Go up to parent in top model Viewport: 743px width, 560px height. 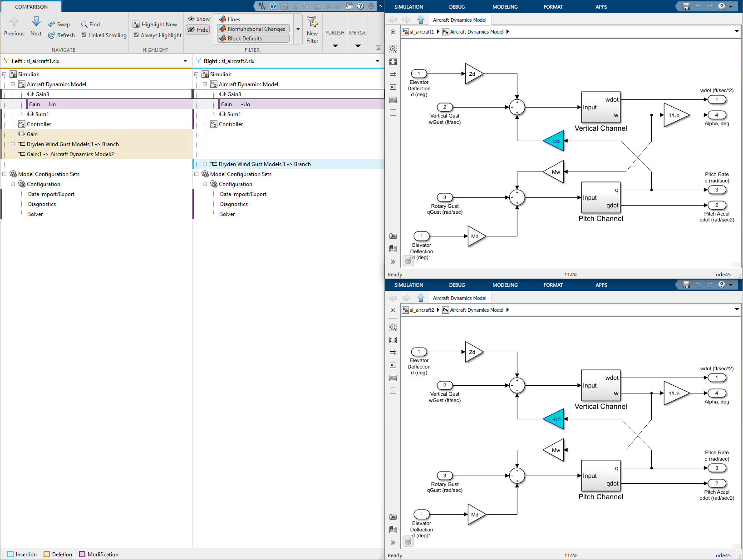[421, 20]
